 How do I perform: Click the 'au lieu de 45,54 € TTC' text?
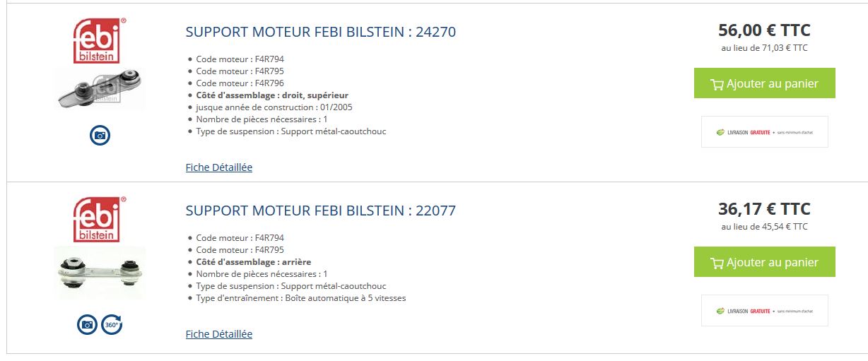[x=764, y=227]
